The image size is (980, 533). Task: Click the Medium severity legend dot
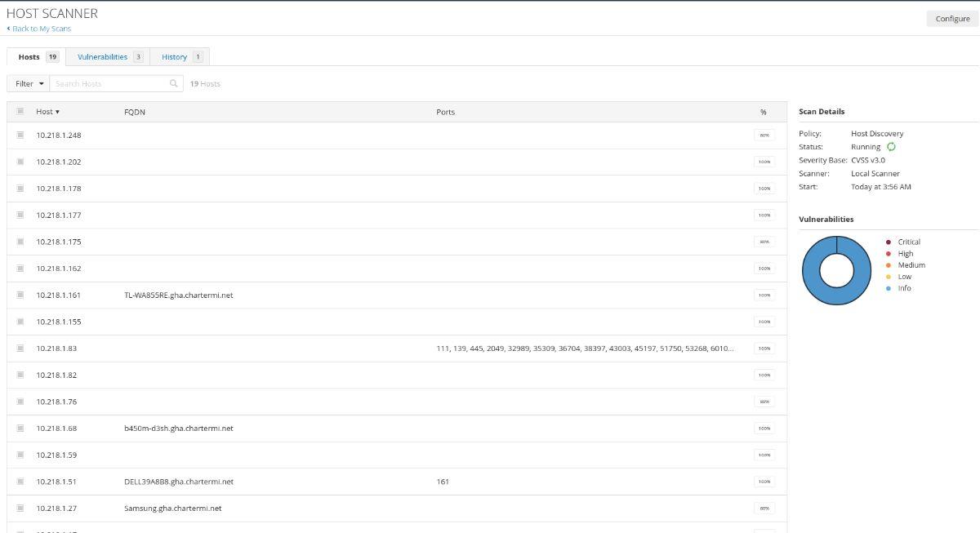click(x=889, y=265)
